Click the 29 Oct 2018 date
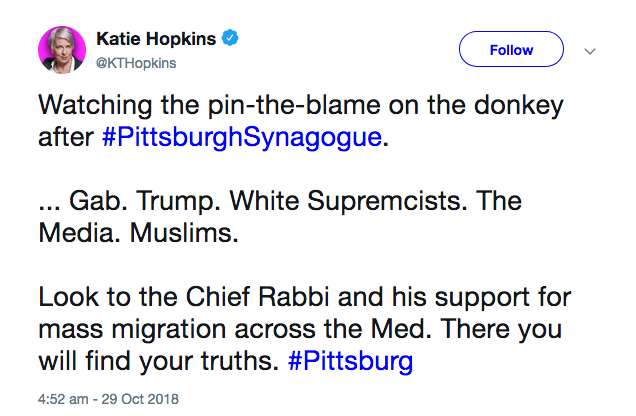Viewport: 636px width, 416px height. coord(140,398)
